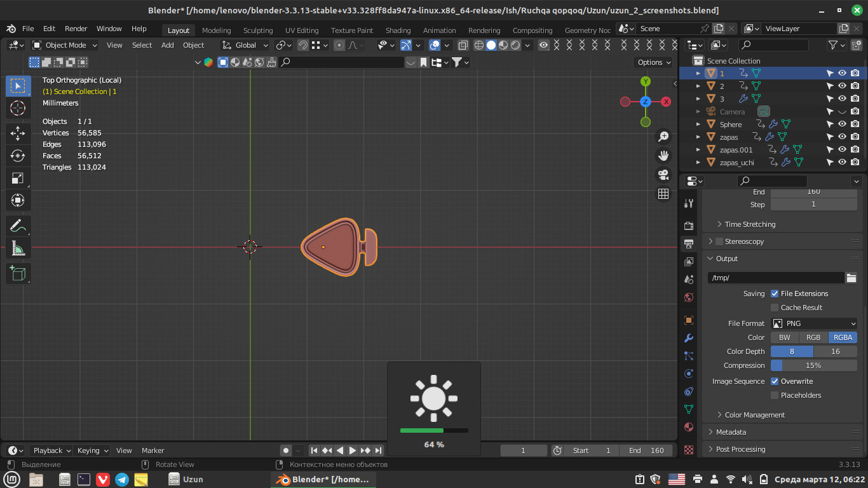Select the Cursor tool in the toolbar
Viewport: 868px width, 488px height.
(18, 108)
